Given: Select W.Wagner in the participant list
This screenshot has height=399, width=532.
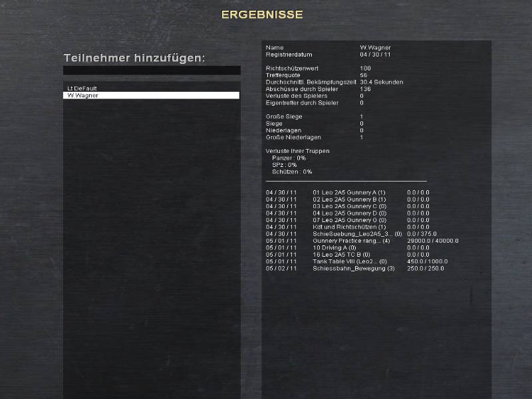Looking at the screenshot, I should click(152, 96).
